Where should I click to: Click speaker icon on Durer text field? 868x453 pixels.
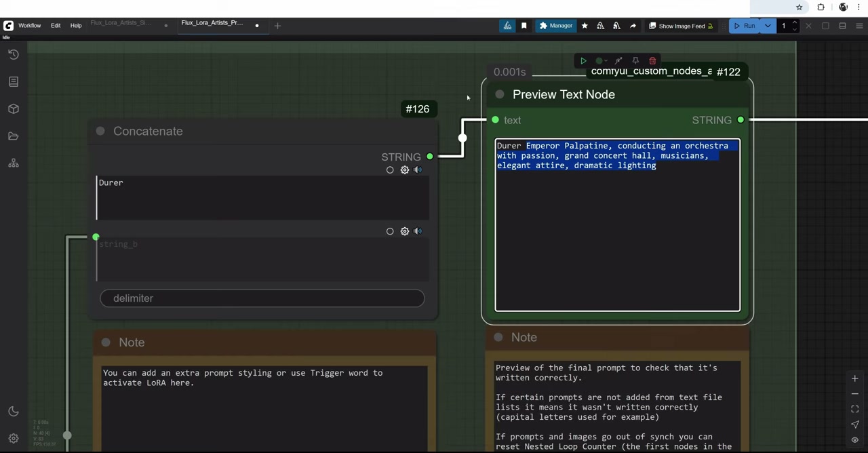tap(418, 170)
